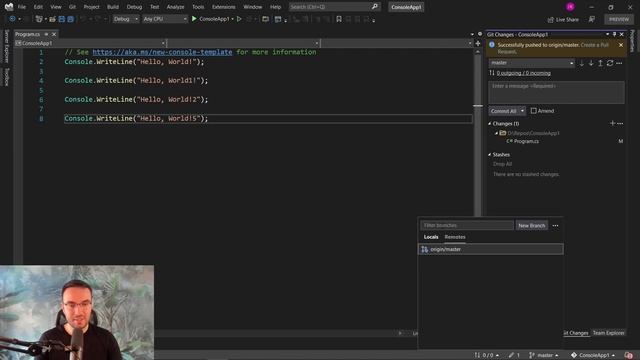The height and width of the screenshot is (360, 640).
Task: Click the Save All toolbar icon
Action: [x=70, y=19]
